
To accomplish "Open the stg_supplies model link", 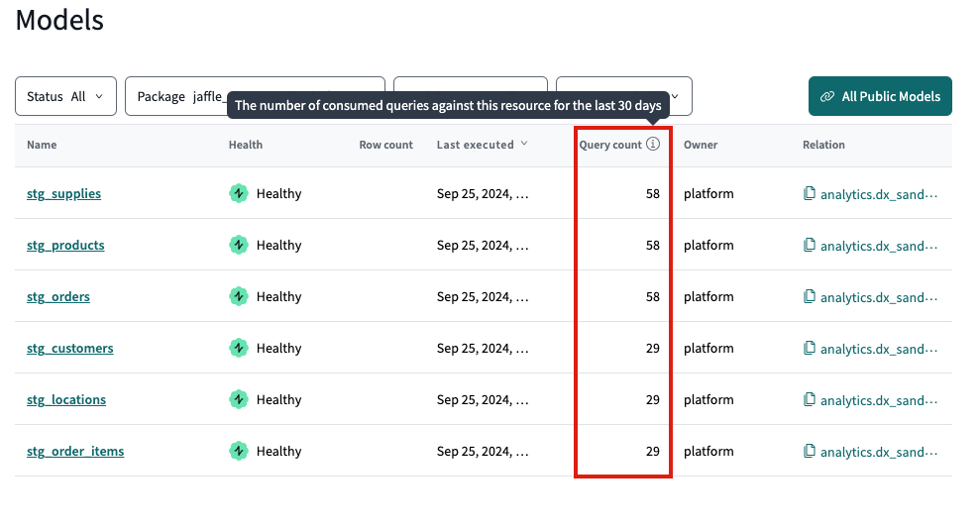I will click(63, 194).
